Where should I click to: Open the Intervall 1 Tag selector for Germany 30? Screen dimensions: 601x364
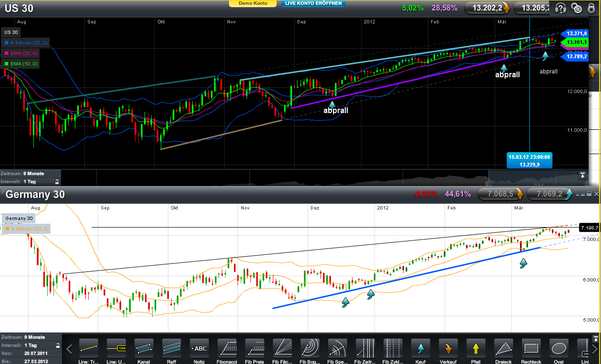pyautogui.click(x=26, y=345)
